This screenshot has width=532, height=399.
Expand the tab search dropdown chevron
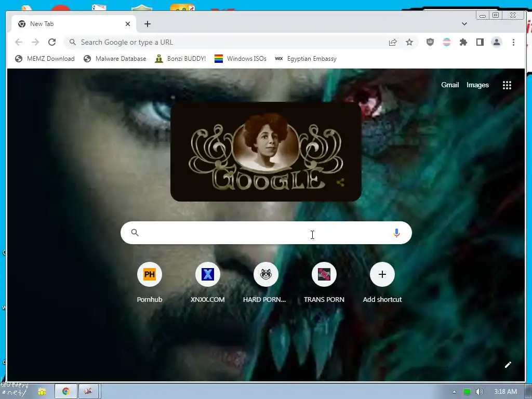pos(464,24)
